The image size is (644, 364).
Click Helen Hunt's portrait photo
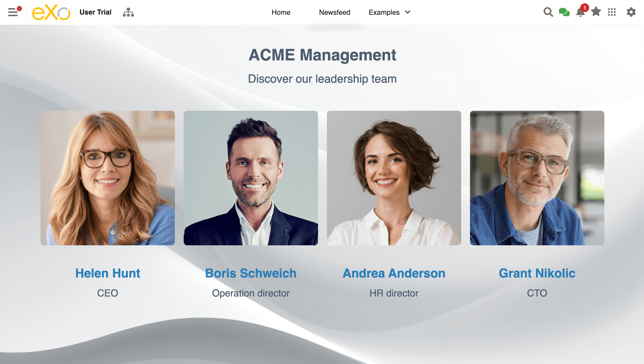tap(107, 178)
